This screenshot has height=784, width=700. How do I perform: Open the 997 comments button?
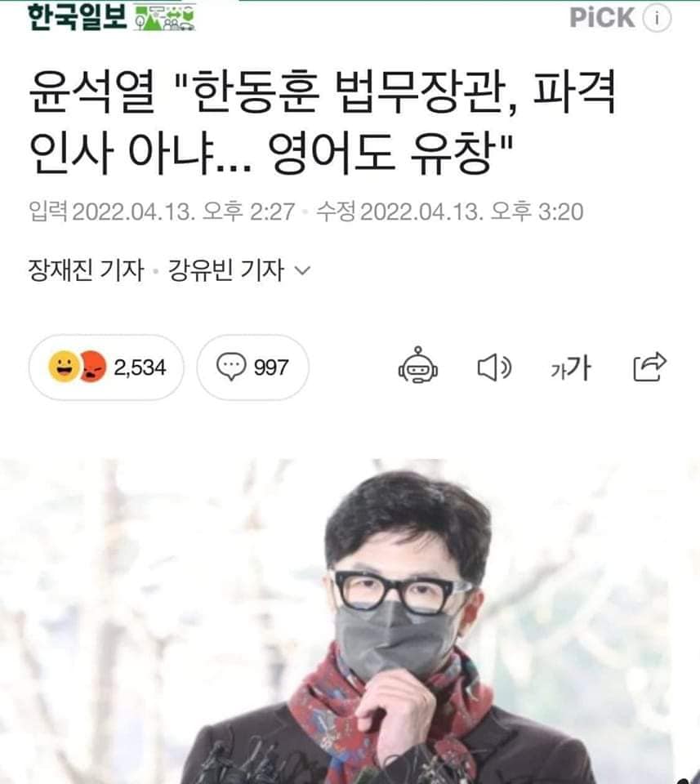[253, 367]
